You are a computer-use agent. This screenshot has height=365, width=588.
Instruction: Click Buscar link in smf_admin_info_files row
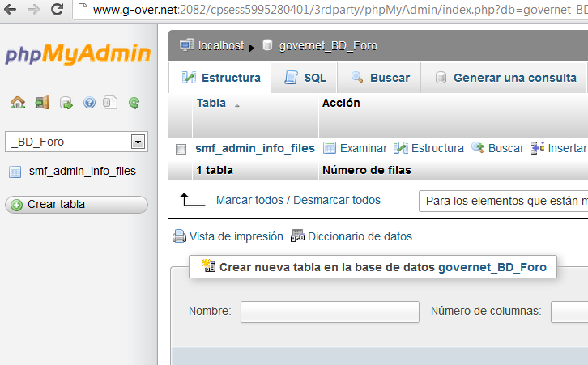point(506,148)
